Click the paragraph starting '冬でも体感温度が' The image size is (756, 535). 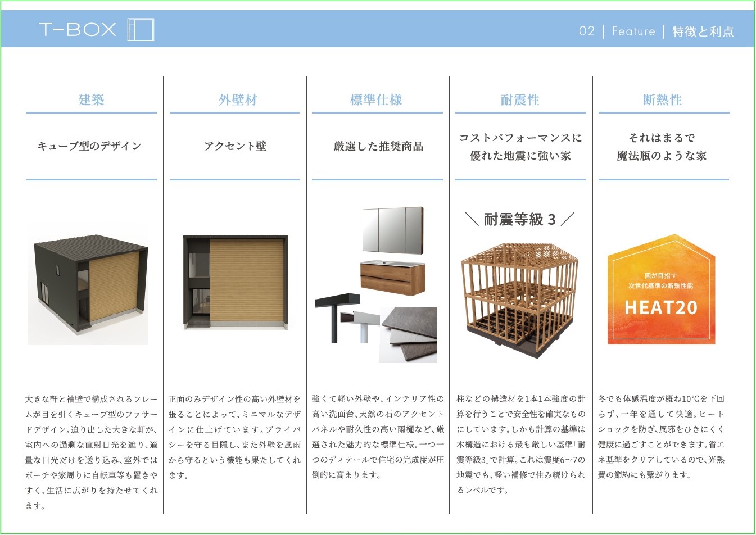click(x=662, y=437)
